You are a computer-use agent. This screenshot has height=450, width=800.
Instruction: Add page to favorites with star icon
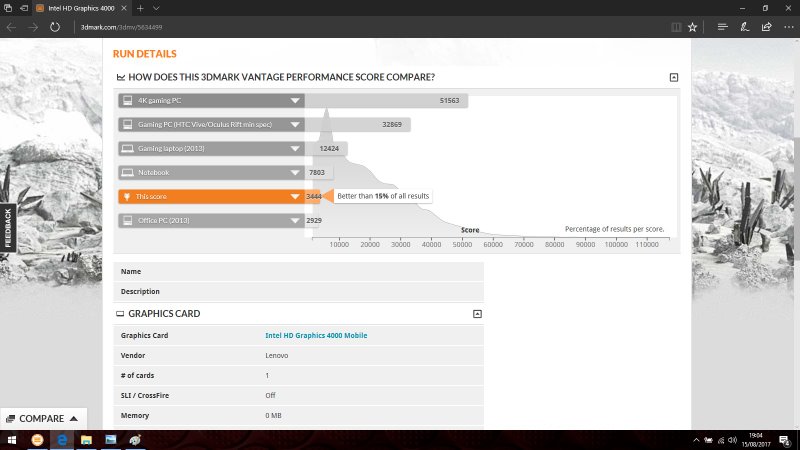692,27
